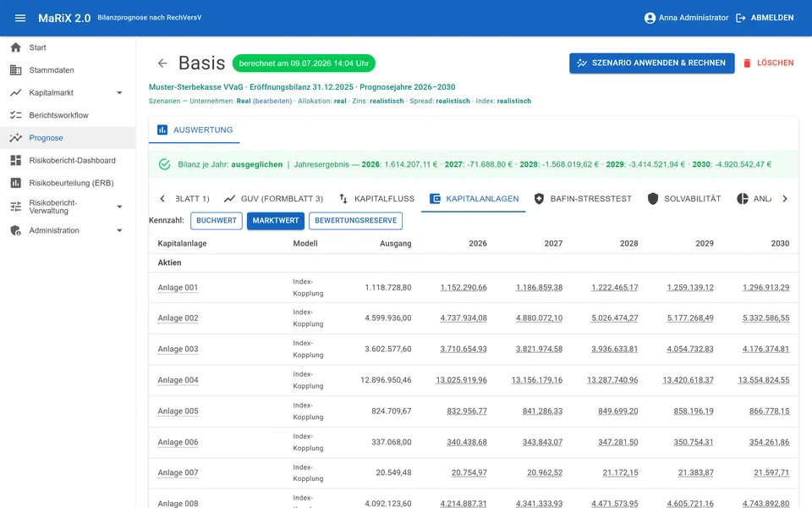Open the BaFin-Stresstest tab

(583, 198)
